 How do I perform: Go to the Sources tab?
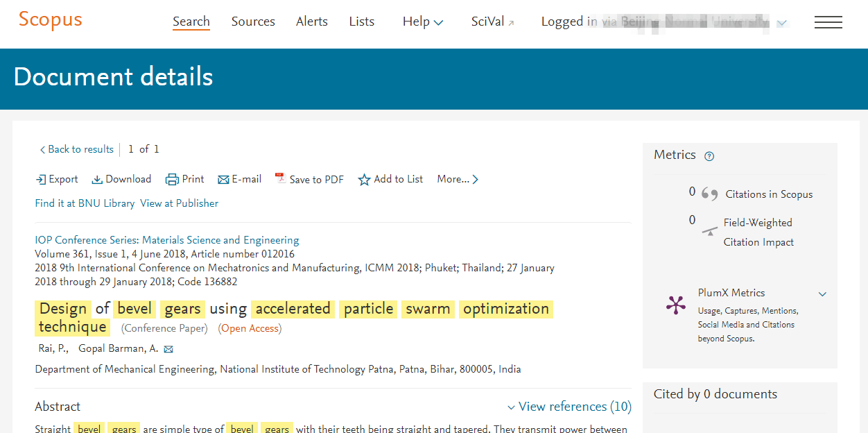(253, 22)
